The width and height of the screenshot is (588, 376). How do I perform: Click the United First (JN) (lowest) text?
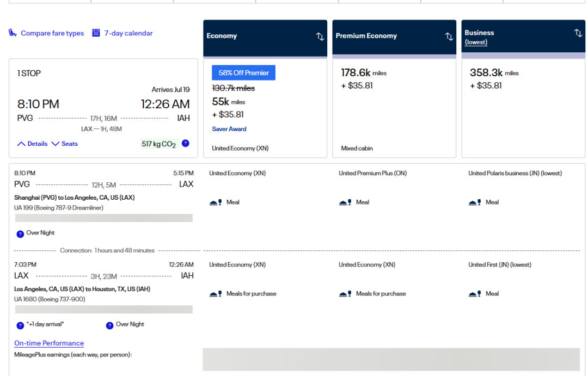click(x=500, y=264)
